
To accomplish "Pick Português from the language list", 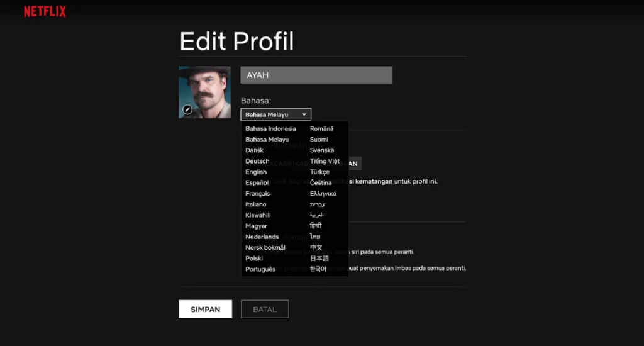I will coord(260,269).
